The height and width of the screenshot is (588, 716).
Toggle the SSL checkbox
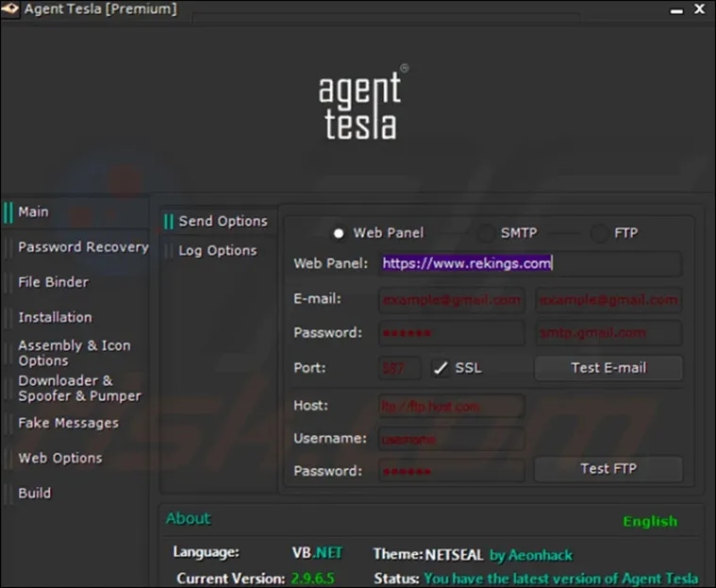coord(441,368)
